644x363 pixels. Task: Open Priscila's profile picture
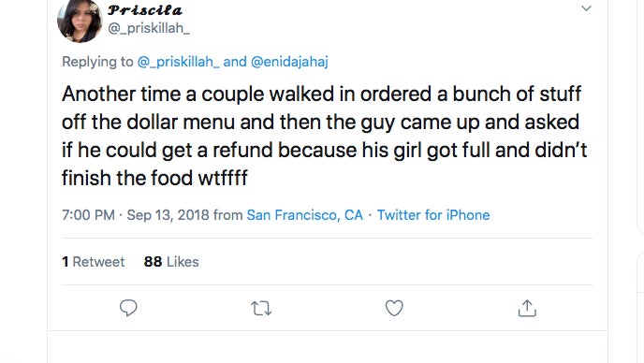pos(80,21)
